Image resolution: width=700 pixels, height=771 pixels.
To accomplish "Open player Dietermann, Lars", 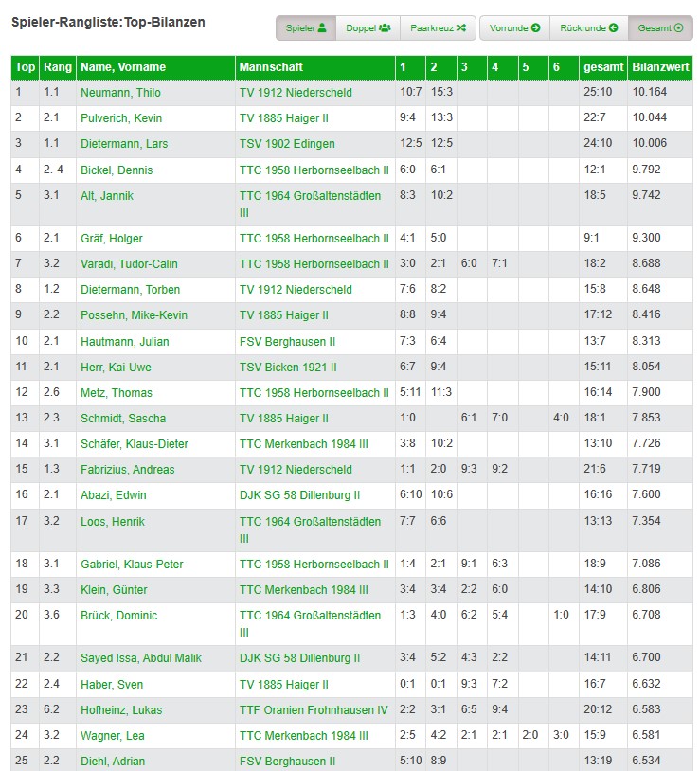I will coord(124,144).
